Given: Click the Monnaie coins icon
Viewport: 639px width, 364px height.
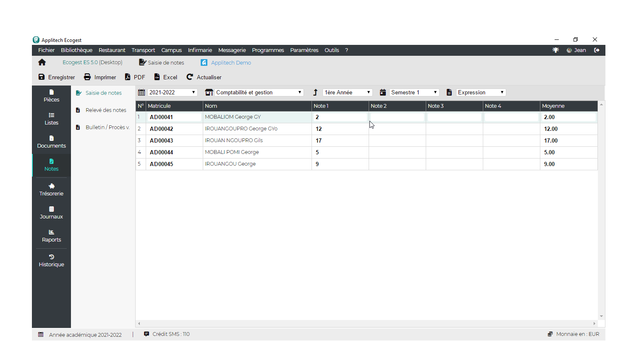Looking at the screenshot, I should 550,334.
